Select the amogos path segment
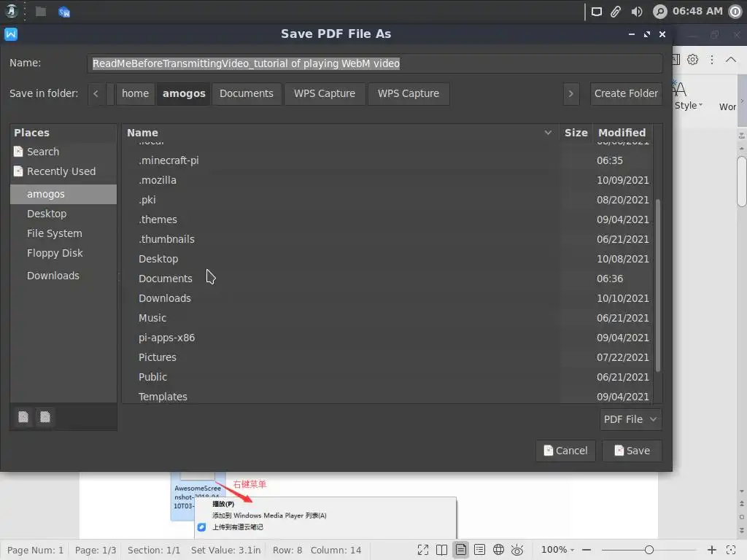 click(184, 93)
